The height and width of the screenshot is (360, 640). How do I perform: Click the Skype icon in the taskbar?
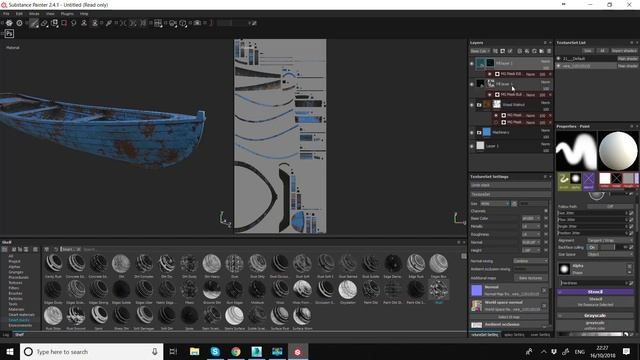coord(215,351)
